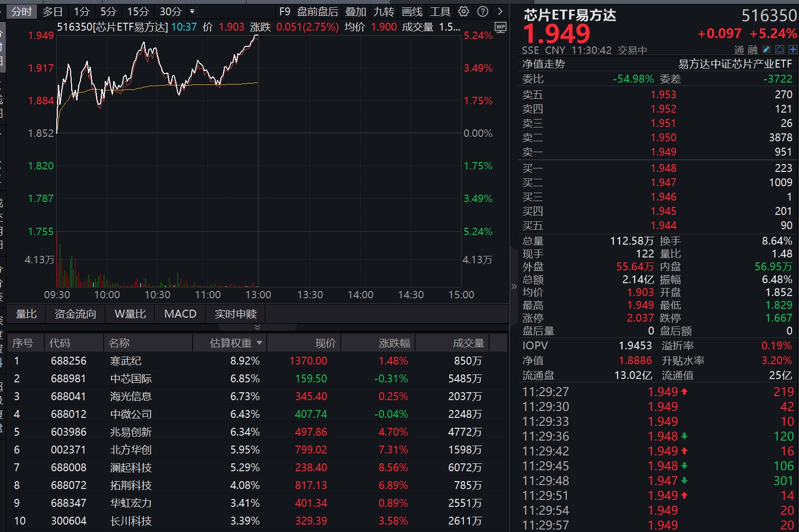This screenshot has width=799, height=532.
Task: Expand more time period options dropdown
Action: [192, 11]
